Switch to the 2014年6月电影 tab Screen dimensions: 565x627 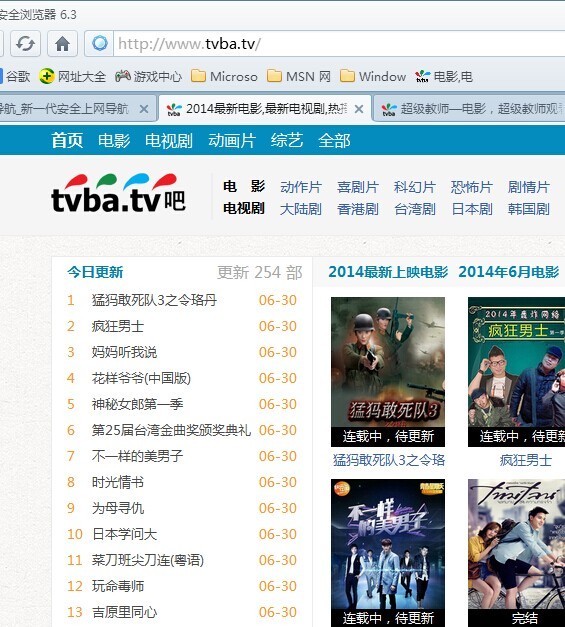pyautogui.click(x=509, y=272)
